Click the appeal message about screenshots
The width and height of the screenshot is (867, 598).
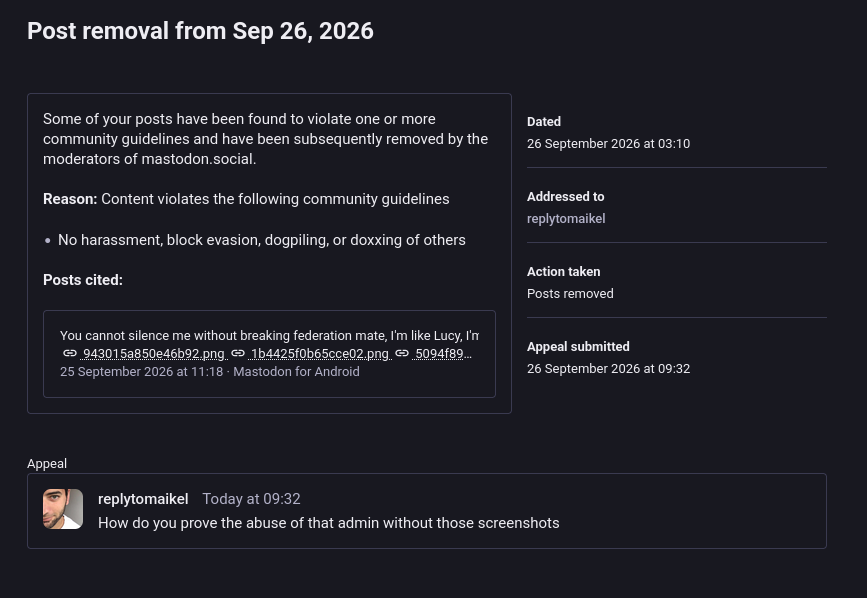(x=328, y=523)
